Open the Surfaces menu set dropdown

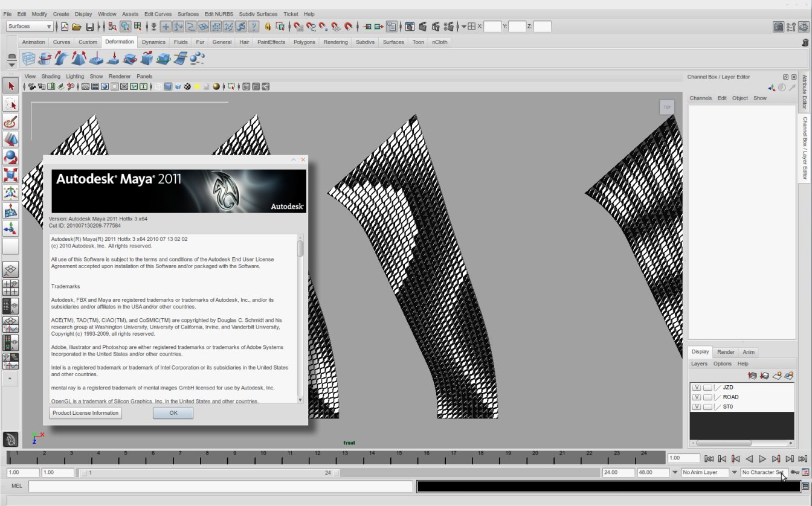pyautogui.click(x=30, y=27)
